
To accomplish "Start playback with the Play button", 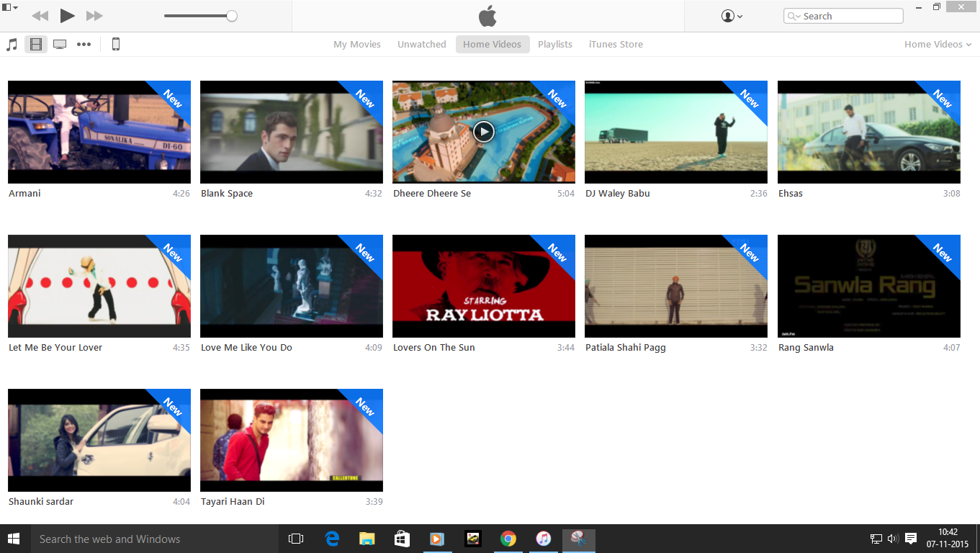I will pos(67,16).
